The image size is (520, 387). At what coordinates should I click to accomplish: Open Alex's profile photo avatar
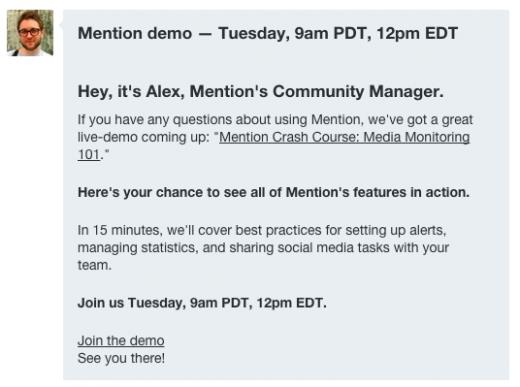tap(30, 33)
